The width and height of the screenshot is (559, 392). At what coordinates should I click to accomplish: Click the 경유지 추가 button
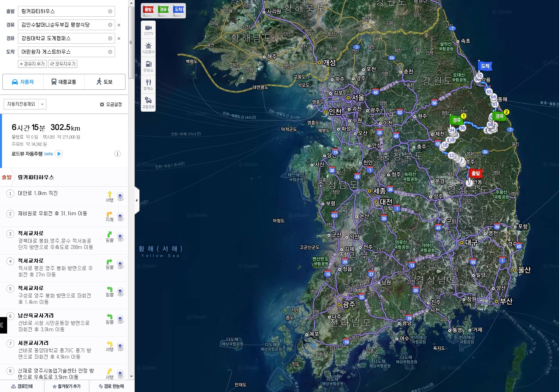tap(32, 64)
